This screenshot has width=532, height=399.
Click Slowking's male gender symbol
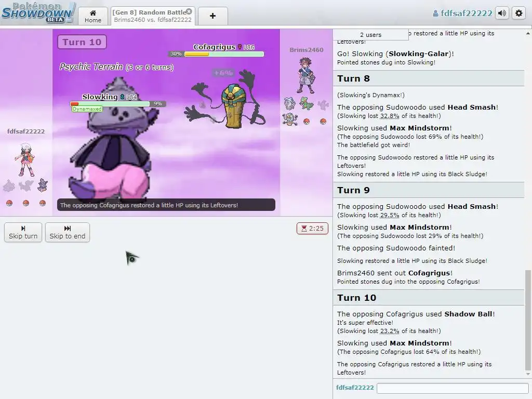coord(122,97)
